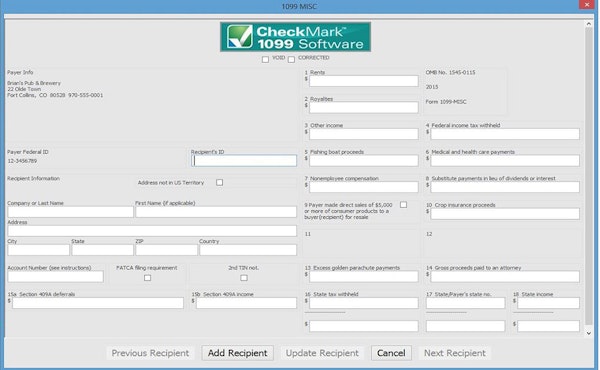Click the tax year 2015 text

(x=432, y=87)
